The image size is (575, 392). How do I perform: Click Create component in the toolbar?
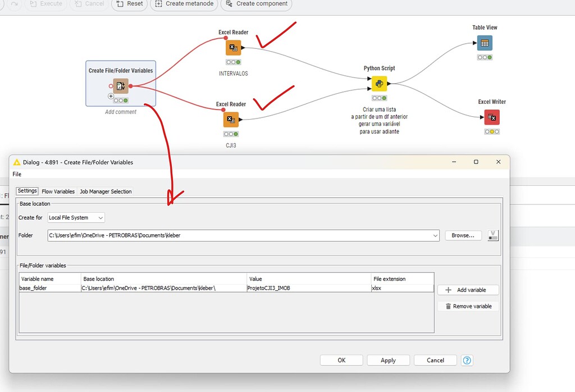click(x=256, y=4)
